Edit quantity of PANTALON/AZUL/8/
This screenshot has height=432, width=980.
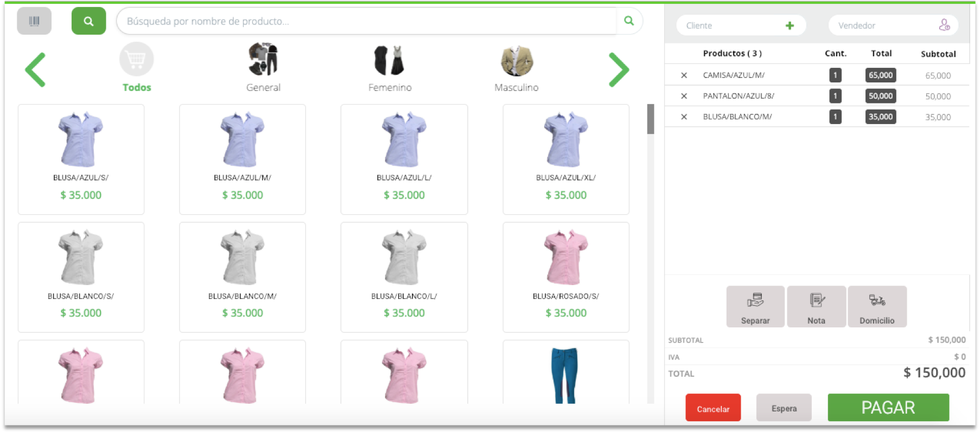[x=835, y=96]
